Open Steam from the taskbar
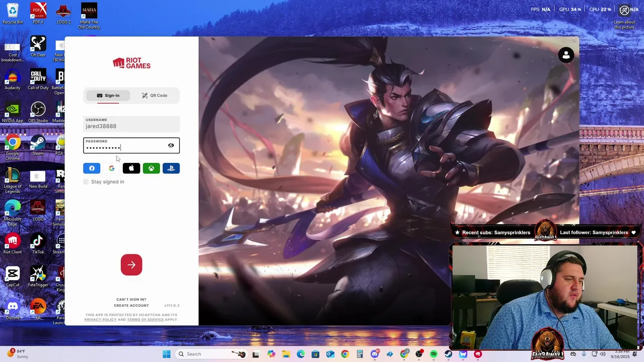Image resolution: width=644 pixels, height=362 pixels. (x=448, y=354)
